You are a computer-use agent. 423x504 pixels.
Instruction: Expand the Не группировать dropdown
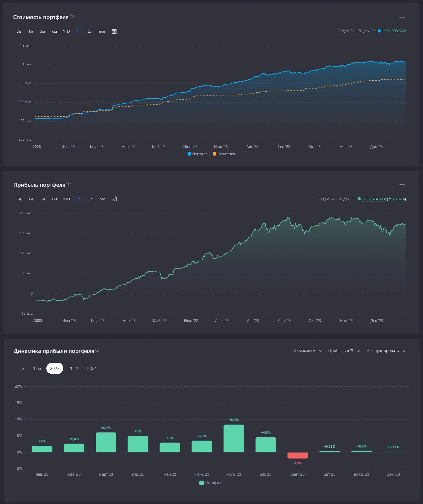click(x=386, y=351)
